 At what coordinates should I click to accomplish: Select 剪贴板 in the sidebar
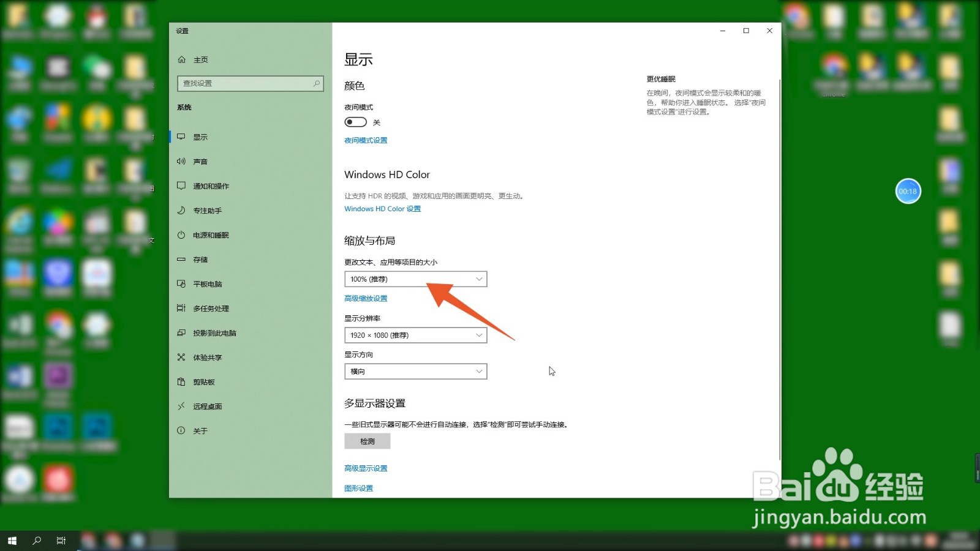click(251, 382)
